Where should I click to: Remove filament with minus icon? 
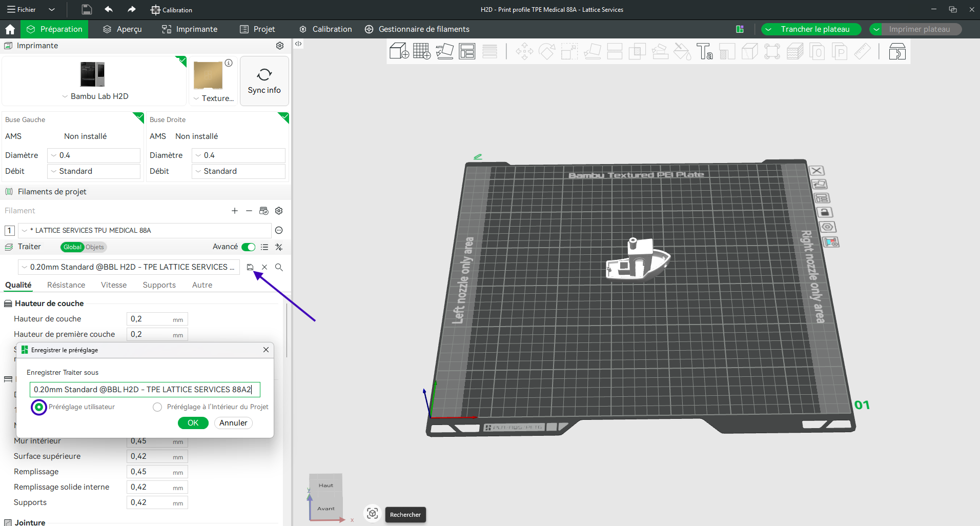249,211
